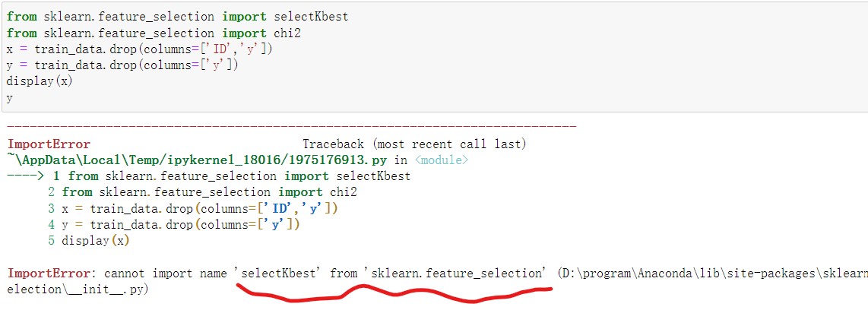Click traceback line 5 'display(x)'

(x=89, y=241)
